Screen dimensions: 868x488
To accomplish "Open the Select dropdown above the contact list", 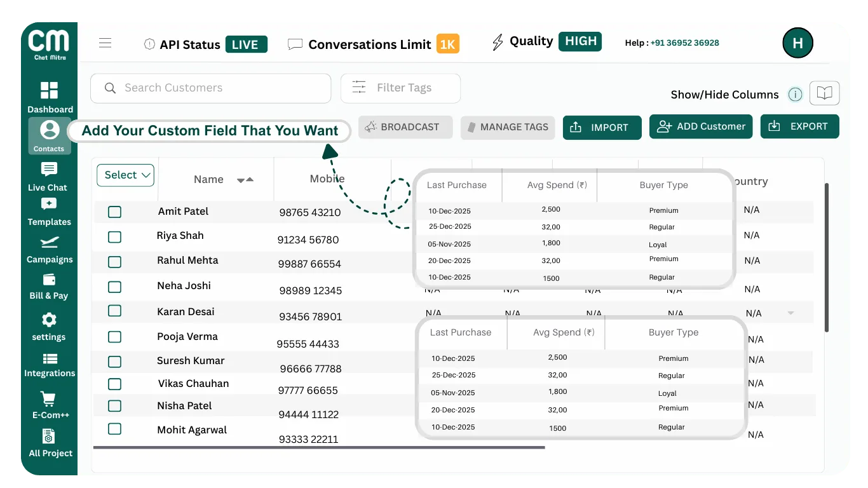I will (125, 175).
